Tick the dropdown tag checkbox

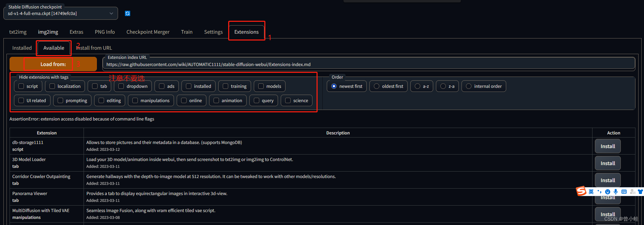121,86
